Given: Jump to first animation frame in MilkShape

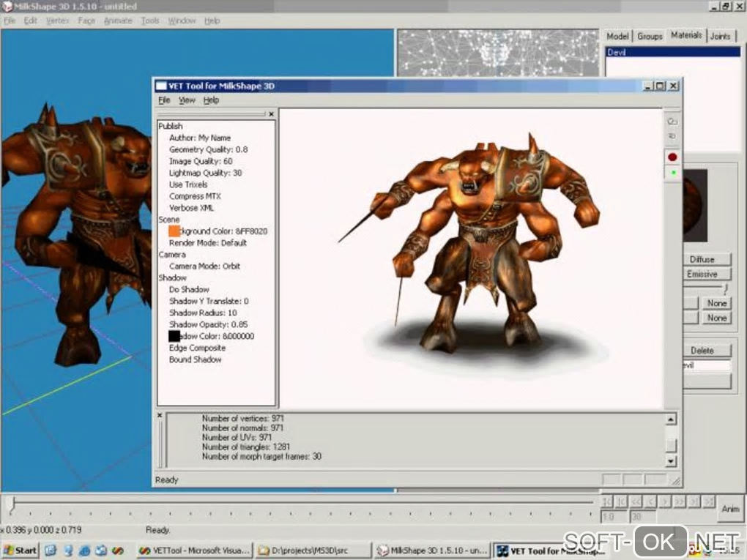Looking at the screenshot, I should pos(607,501).
